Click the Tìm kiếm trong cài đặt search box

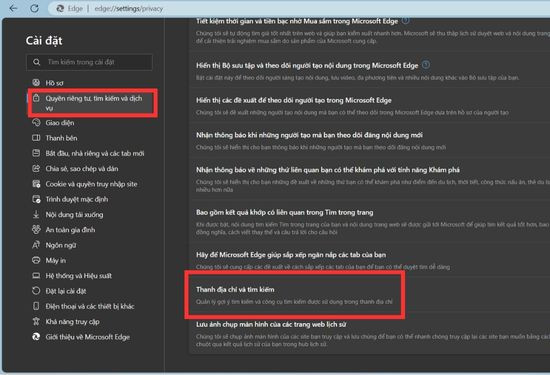pos(89,62)
